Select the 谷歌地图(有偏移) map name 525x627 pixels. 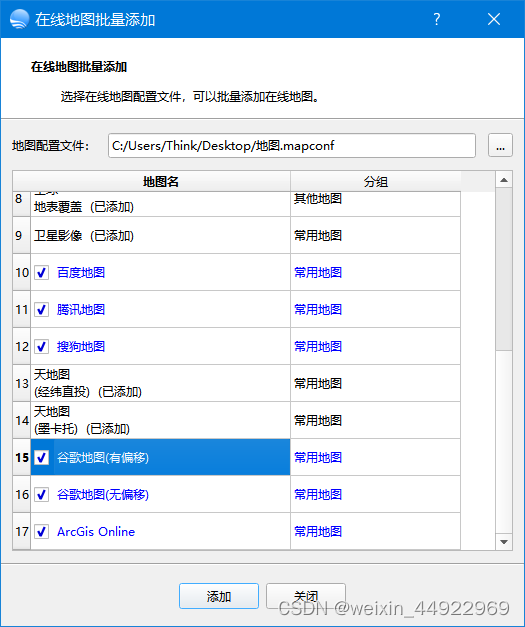coord(103,457)
